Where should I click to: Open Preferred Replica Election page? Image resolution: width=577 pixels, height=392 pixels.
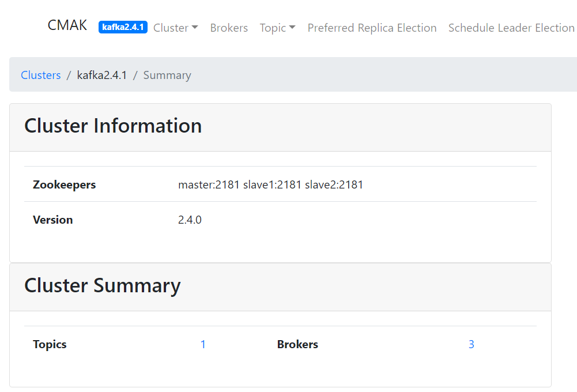[x=372, y=28]
